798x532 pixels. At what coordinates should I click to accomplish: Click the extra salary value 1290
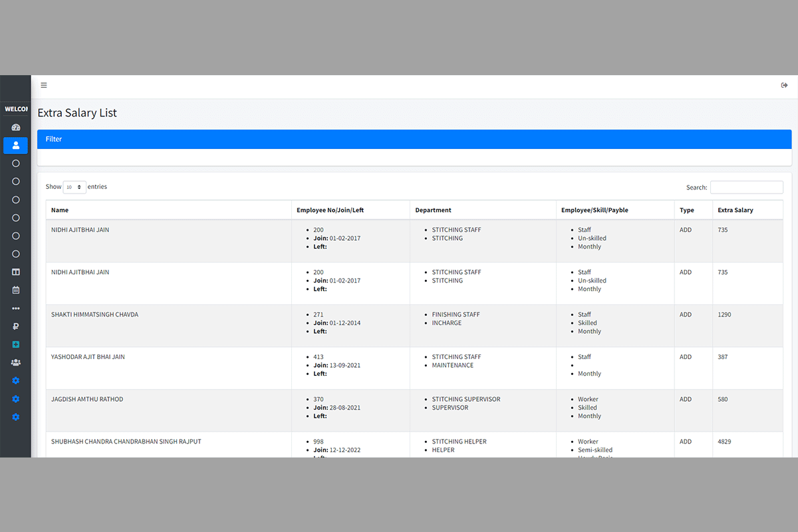[724, 315]
